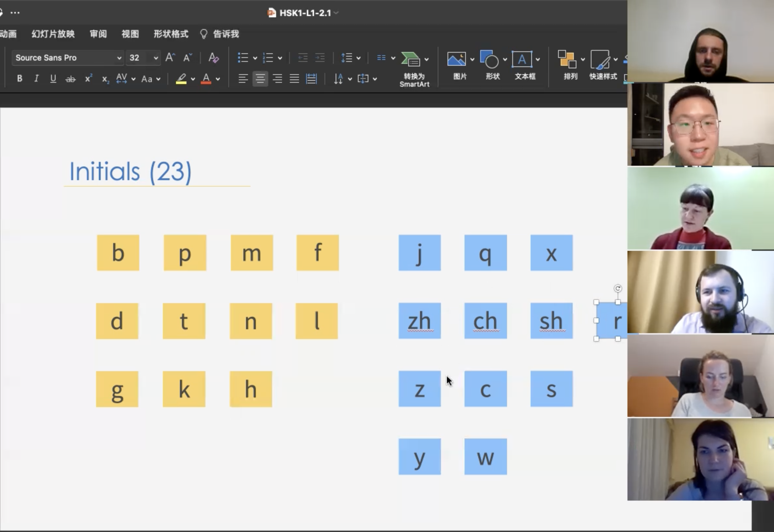Click the Convert to SmartArt icon
The height and width of the screenshot is (532, 774).
coord(411,60)
